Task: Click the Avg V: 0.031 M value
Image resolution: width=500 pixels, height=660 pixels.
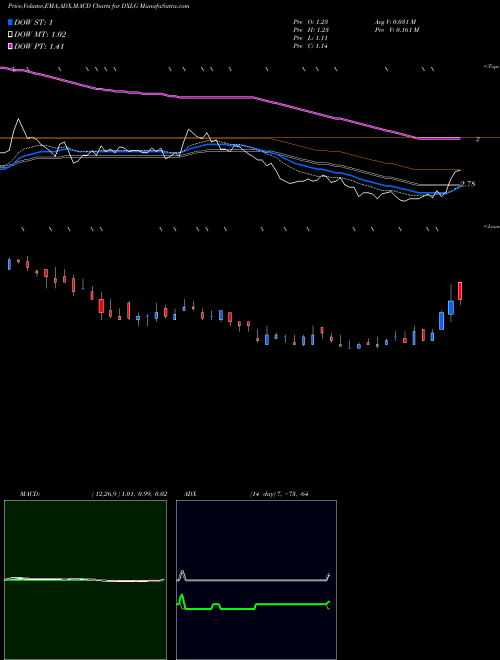Action: click(x=395, y=22)
